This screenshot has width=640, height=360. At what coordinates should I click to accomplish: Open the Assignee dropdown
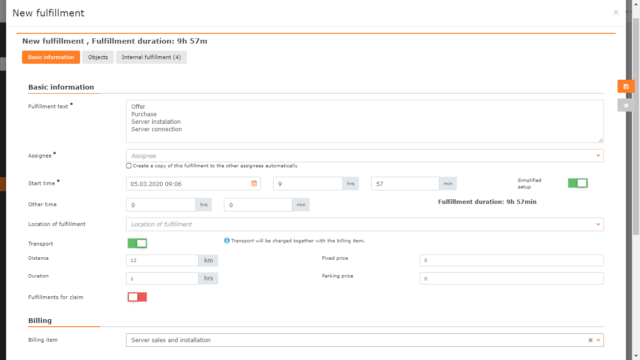pos(364,156)
